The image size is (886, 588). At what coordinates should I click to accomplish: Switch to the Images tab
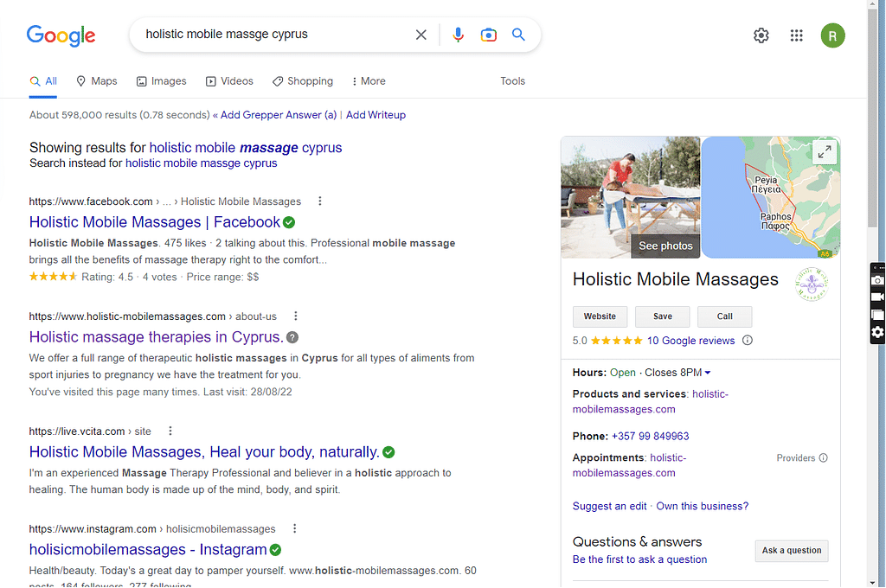pyautogui.click(x=161, y=81)
